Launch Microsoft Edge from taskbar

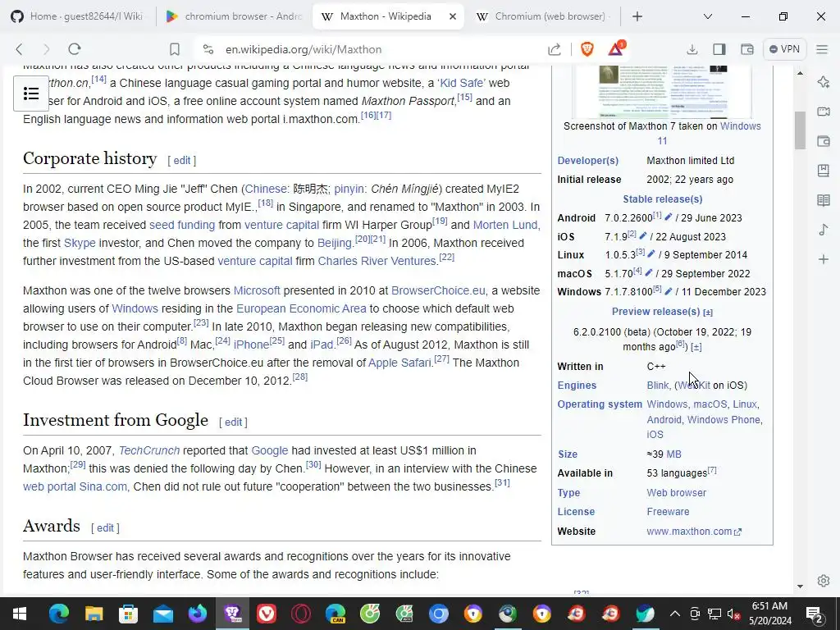[59, 614]
